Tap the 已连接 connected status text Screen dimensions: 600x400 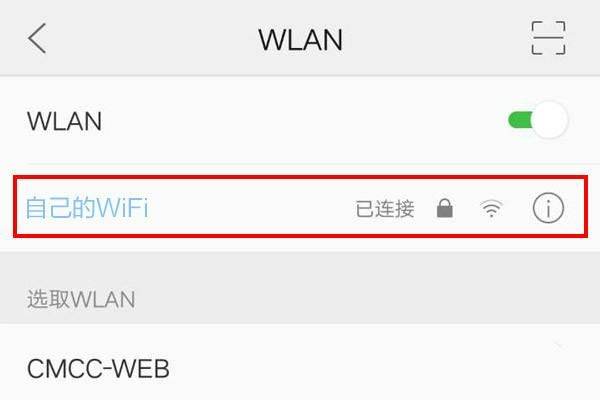(385, 209)
